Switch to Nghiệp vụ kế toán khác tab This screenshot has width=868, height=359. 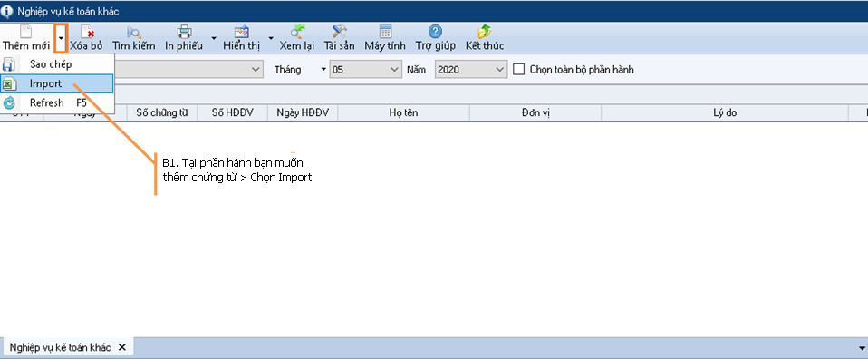pyautogui.click(x=61, y=347)
